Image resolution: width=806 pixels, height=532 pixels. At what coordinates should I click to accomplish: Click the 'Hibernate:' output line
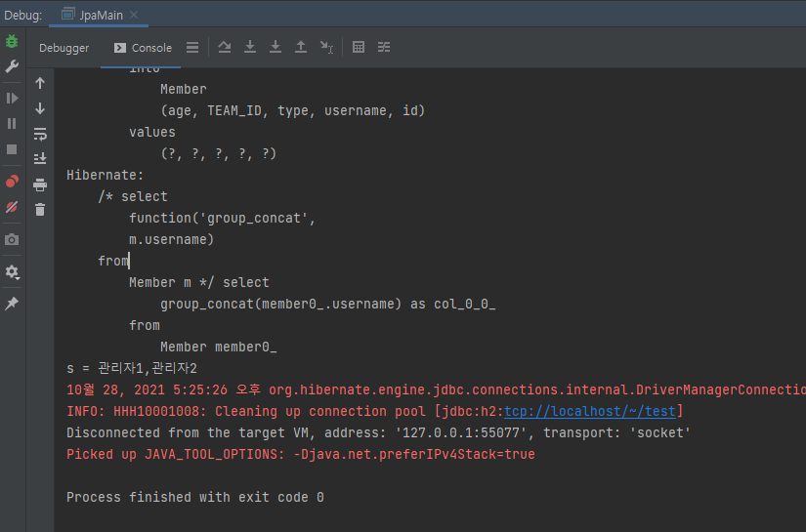[x=105, y=175]
